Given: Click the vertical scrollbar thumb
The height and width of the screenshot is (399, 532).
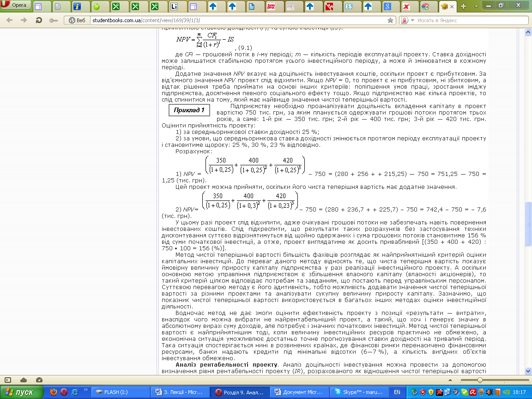Looking at the screenshot, I should tap(527, 224).
